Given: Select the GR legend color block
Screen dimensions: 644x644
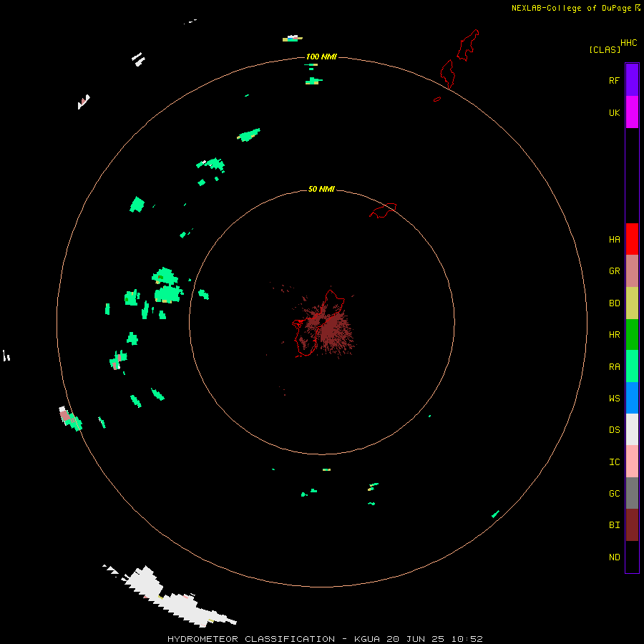Looking at the screenshot, I should point(632,271).
